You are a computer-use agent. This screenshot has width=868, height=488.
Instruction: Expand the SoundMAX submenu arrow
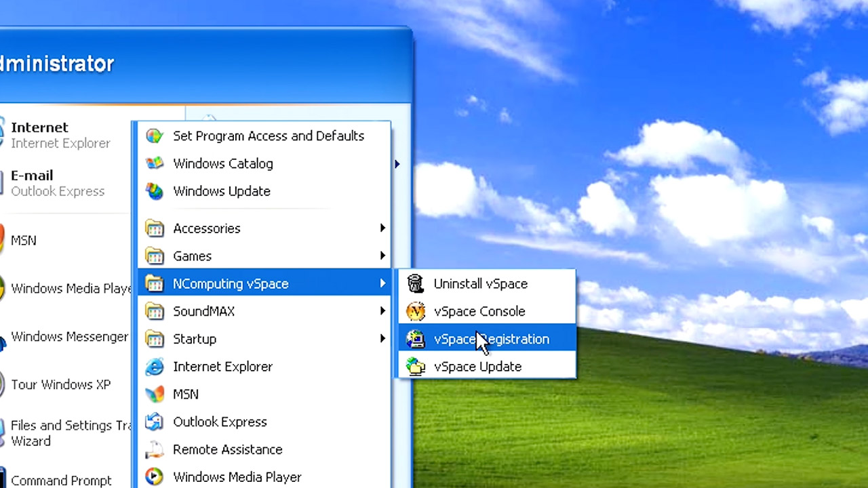383,311
